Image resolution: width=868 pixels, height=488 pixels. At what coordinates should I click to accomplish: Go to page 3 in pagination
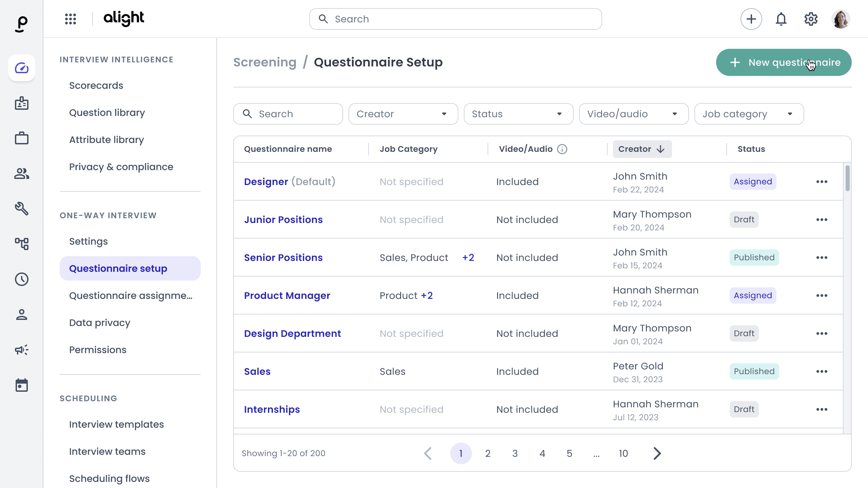pos(515,453)
